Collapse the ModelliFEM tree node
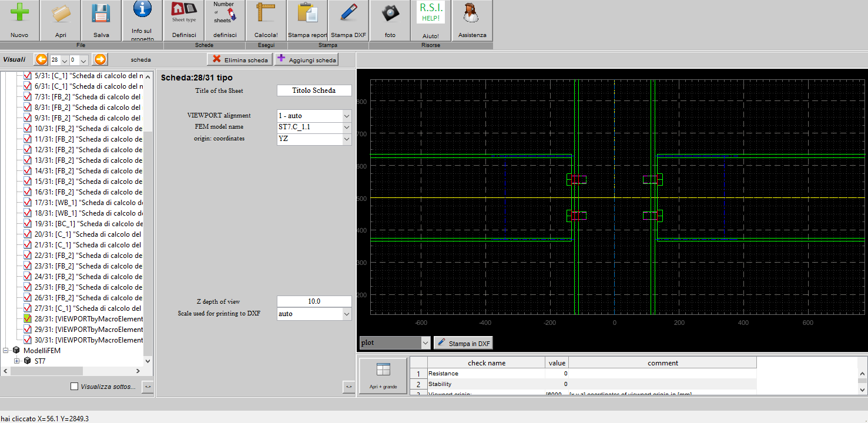The image size is (868, 423). [6, 351]
